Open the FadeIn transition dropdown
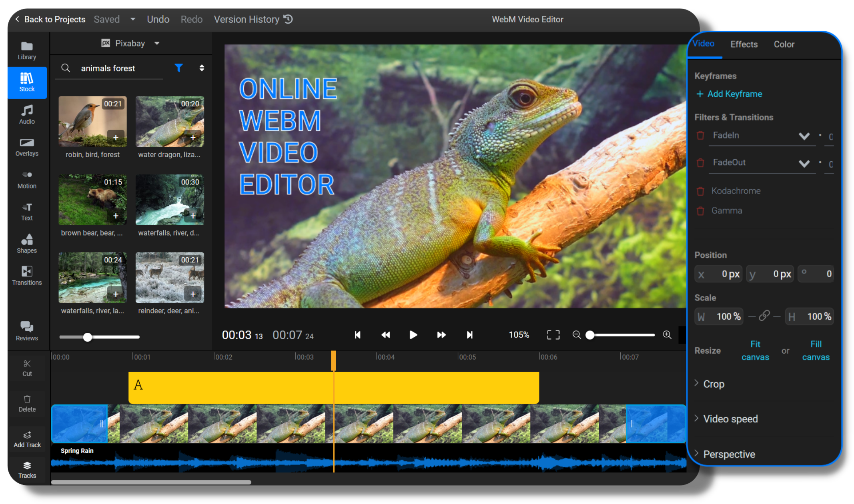 coord(804,136)
